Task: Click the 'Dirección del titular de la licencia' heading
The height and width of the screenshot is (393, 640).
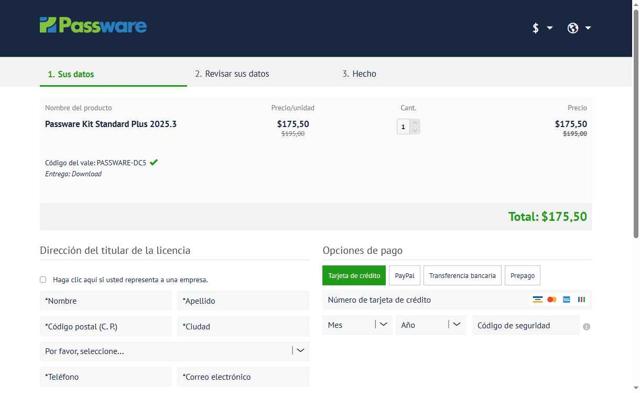Action: coord(115,250)
